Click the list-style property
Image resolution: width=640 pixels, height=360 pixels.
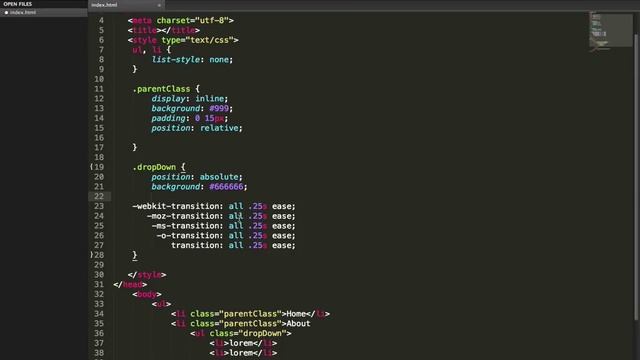(176, 60)
